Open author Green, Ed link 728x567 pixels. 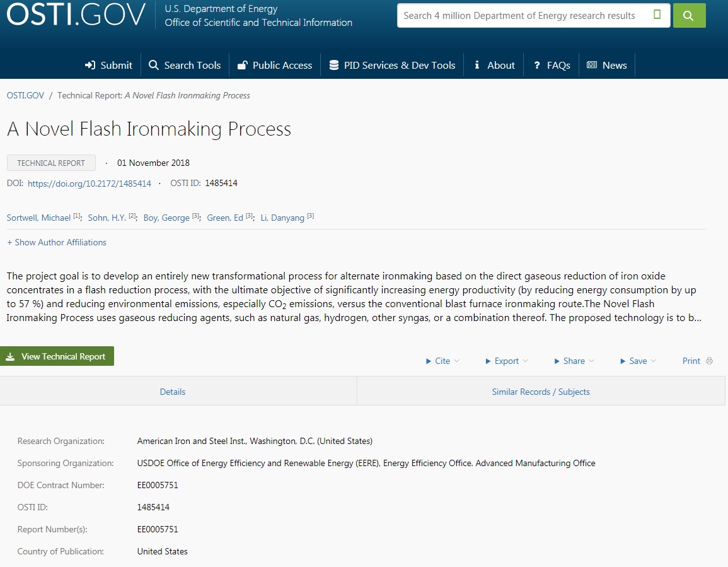pyautogui.click(x=225, y=218)
